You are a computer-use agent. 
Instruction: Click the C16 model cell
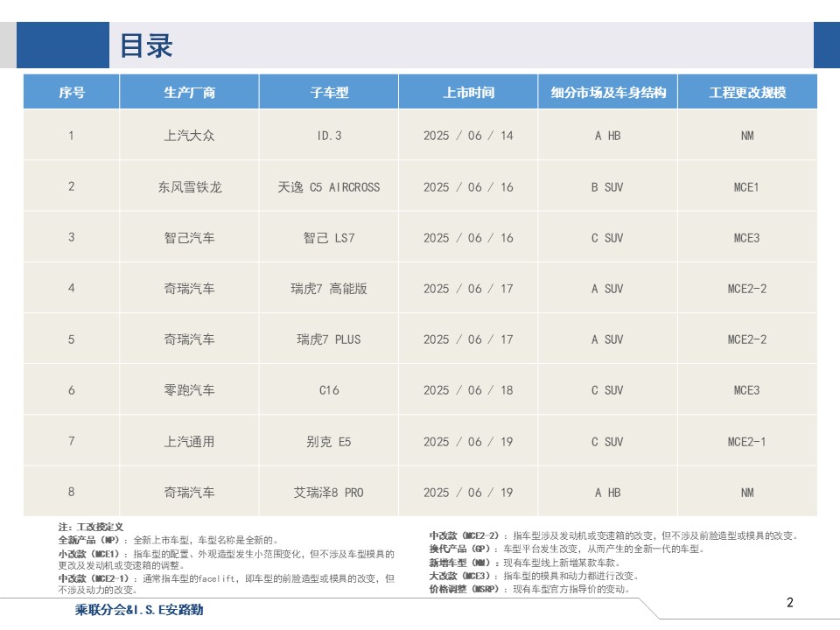coord(329,390)
